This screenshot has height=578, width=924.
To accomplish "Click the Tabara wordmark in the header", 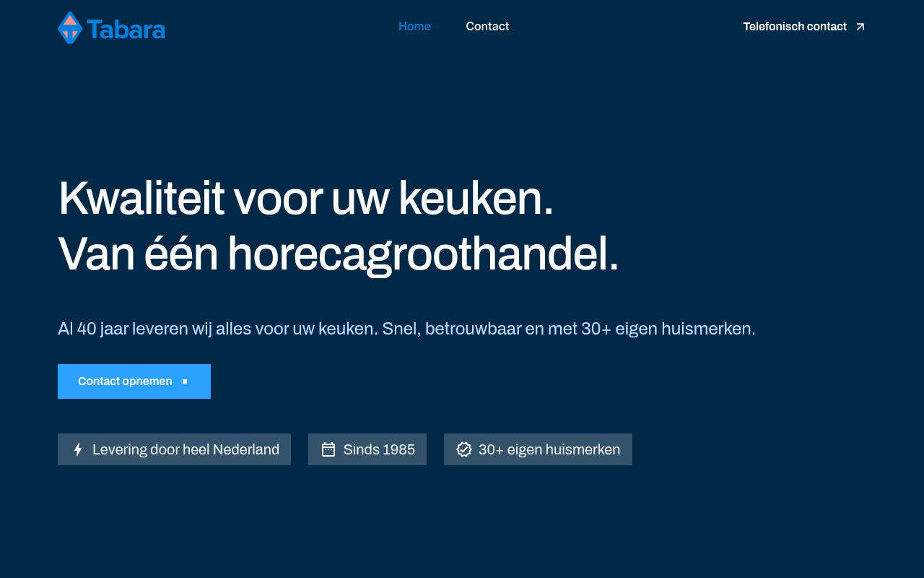I will tap(126, 29).
